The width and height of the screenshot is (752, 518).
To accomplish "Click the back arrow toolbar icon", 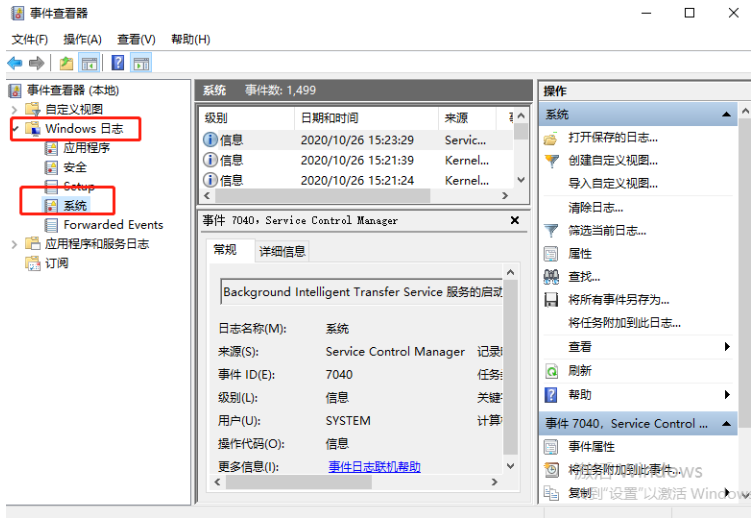I will pos(15,63).
